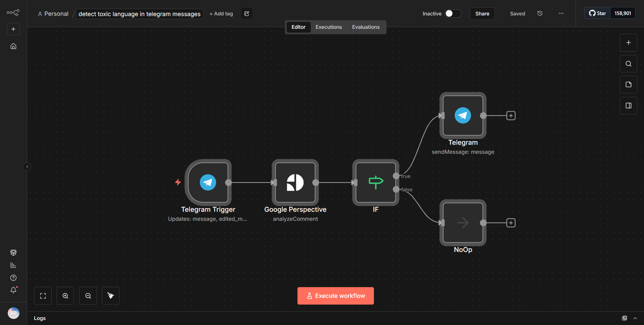Switch to the Evaluations tab
Screen dimensions: 644x325
point(366,27)
